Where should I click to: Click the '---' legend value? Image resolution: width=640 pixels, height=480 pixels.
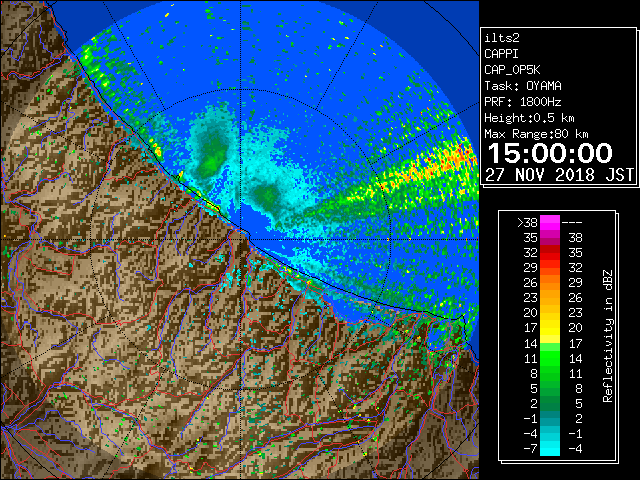pos(572,223)
